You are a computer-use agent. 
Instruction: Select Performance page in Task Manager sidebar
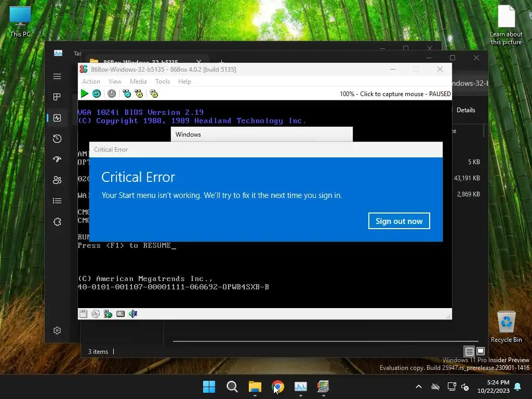[57, 118]
